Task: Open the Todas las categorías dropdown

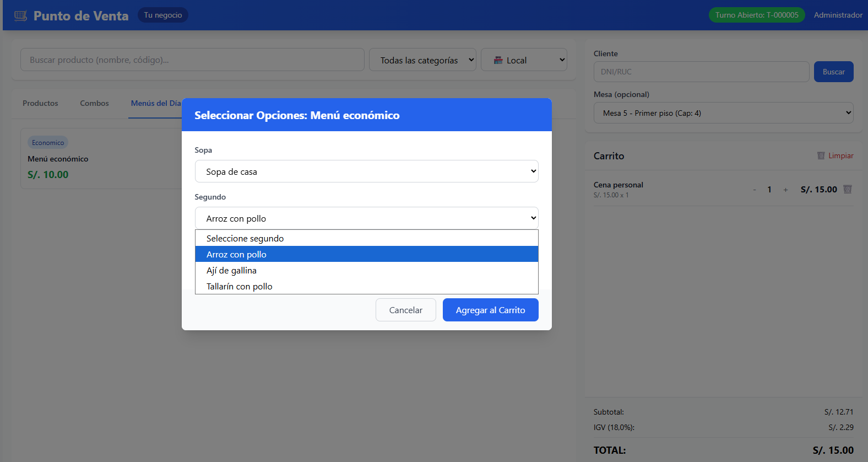Action: tap(423, 60)
